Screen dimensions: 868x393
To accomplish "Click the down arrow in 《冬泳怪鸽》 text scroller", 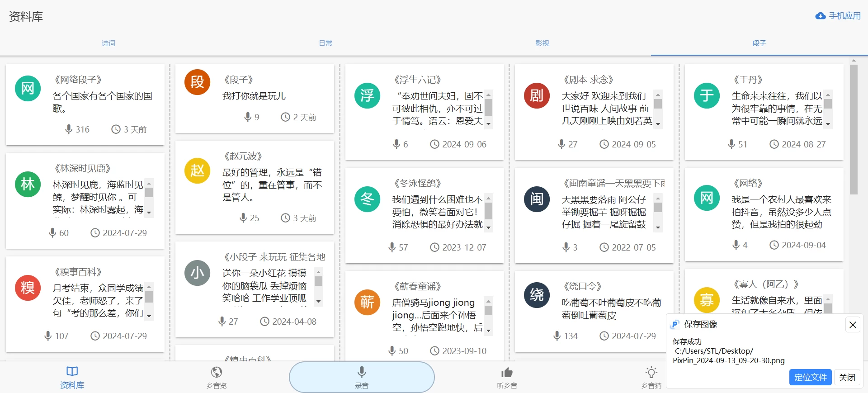I will click(489, 227).
